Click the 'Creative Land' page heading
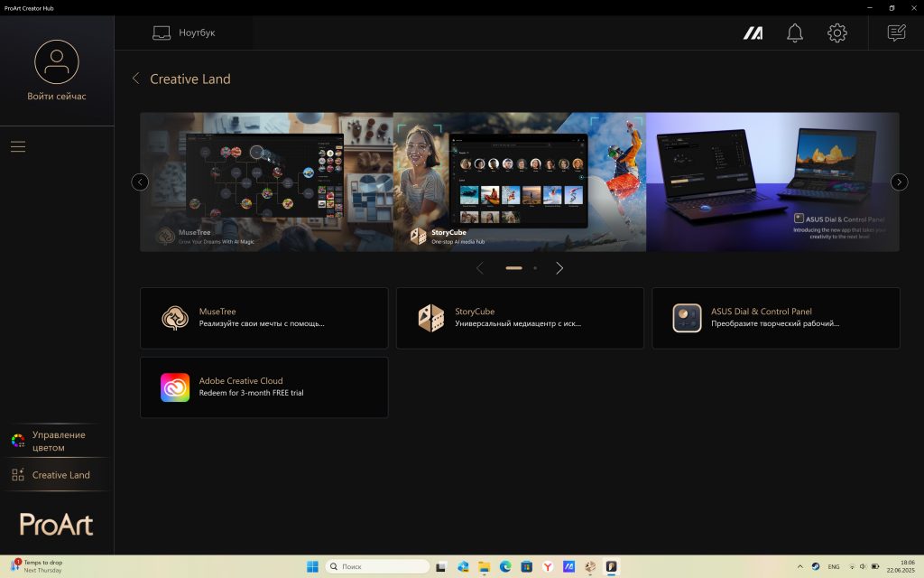 [x=189, y=79]
